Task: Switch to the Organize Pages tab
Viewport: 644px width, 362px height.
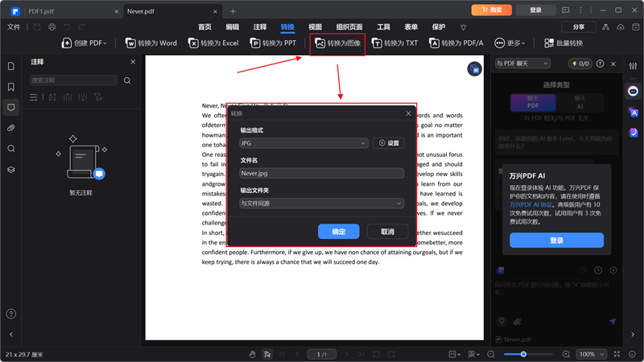Action: [x=349, y=27]
